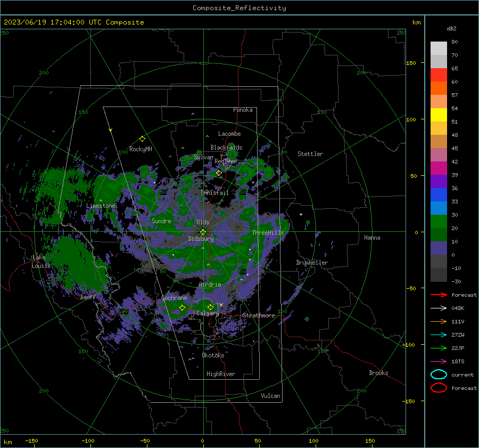The height and width of the screenshot is (448, 479).
Task: Select the yellow diamond marker under RedDeer
Action: click(x=219, y=173)
